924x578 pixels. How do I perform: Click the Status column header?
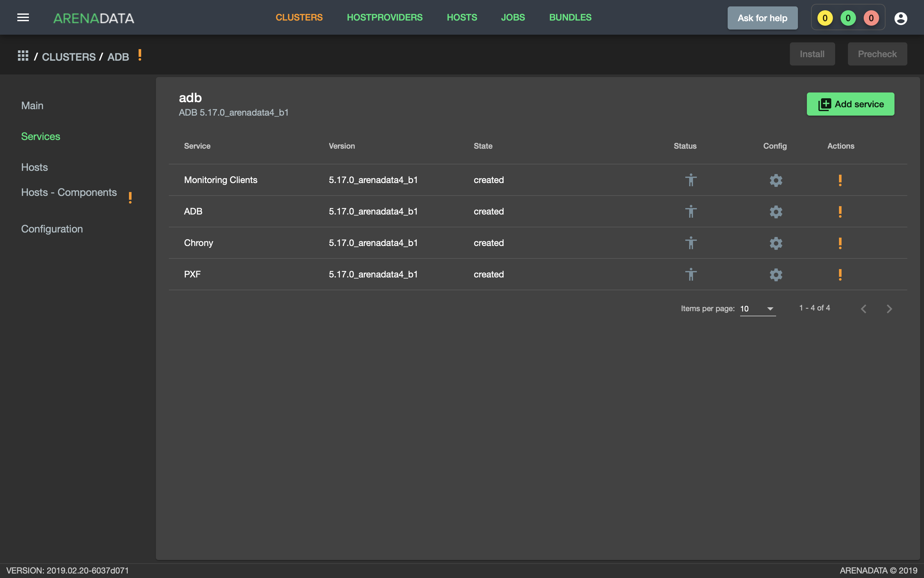(685, 146)
